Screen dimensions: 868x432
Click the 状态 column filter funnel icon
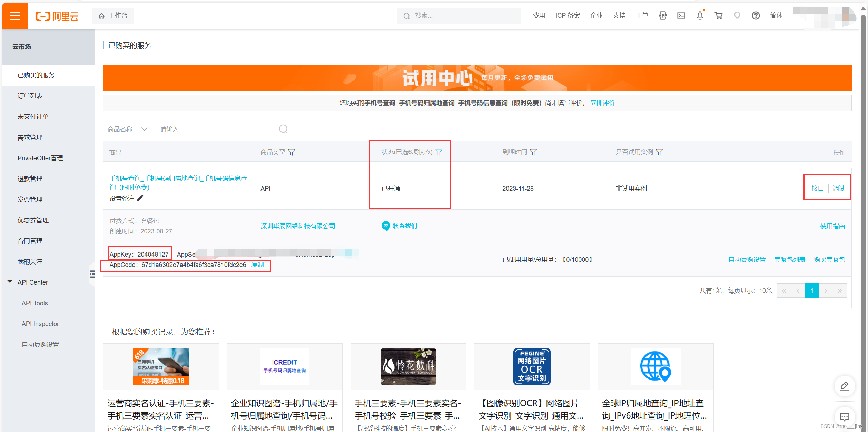click(439, 152)
